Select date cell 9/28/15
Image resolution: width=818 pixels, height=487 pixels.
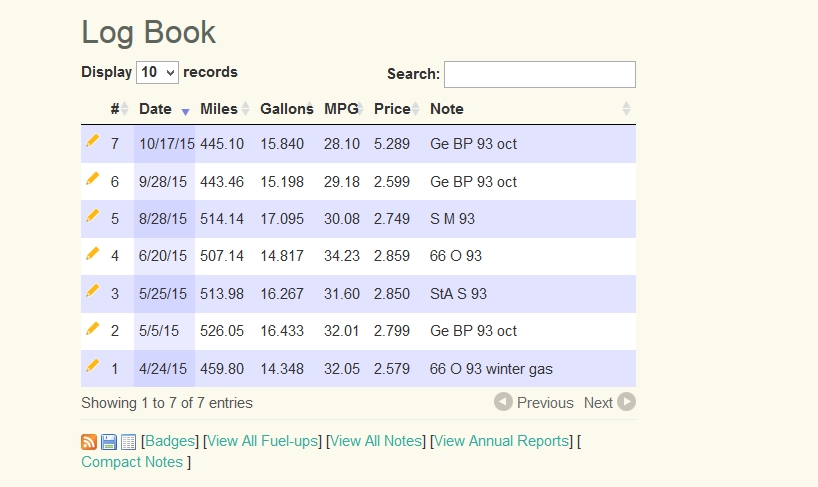(x=163, y=182)
